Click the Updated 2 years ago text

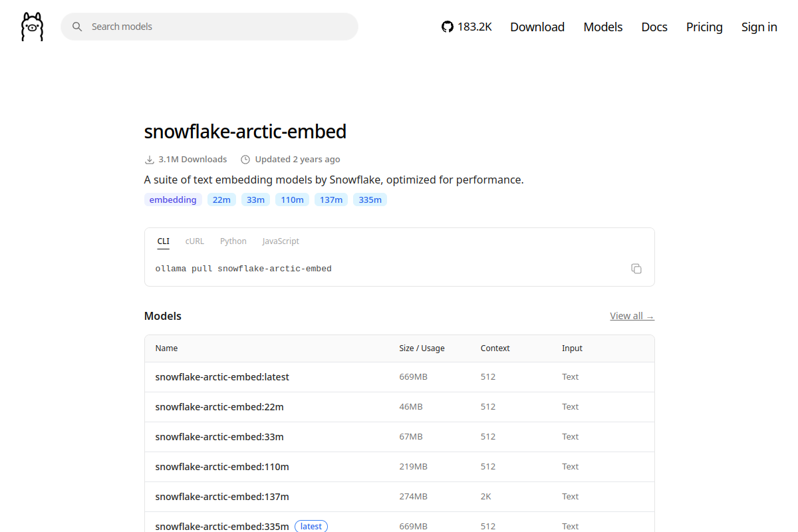coord(297,160)
